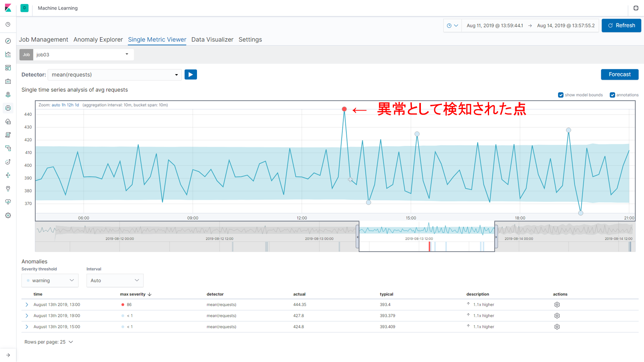Go to Discover via compass icon
The height and width of the screenshot is (362, 644).
pyautogui.click(x=8, y=41)
